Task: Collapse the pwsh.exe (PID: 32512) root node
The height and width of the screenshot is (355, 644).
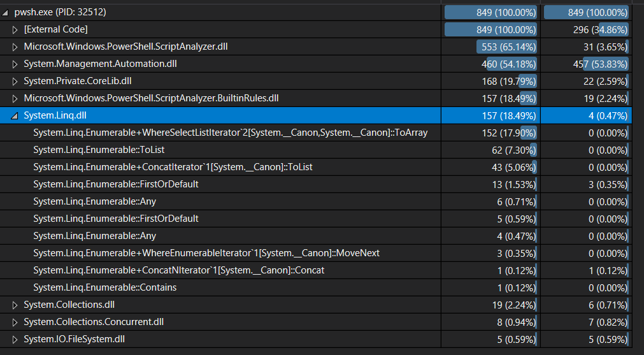Action: (x=5, y=13)
